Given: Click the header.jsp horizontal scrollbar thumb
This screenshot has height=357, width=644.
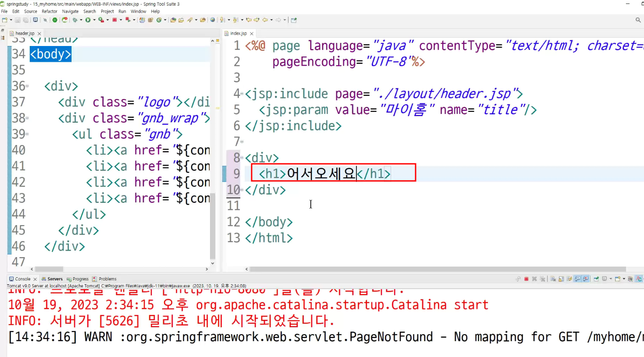Looking at the screenshot, I should (49, 269).
